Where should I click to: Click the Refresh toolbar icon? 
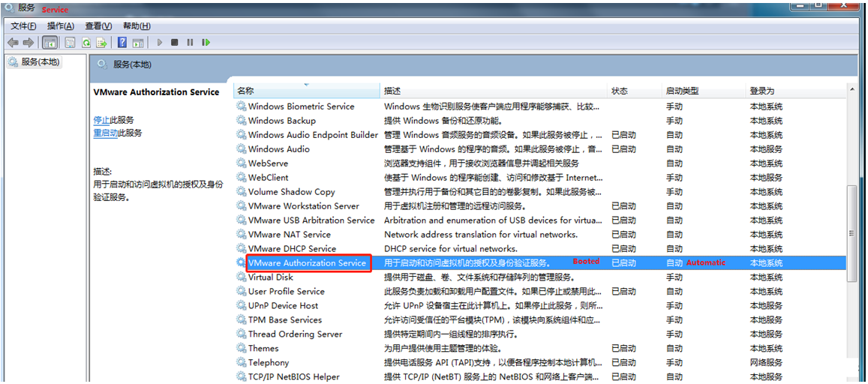coord(86,43)
